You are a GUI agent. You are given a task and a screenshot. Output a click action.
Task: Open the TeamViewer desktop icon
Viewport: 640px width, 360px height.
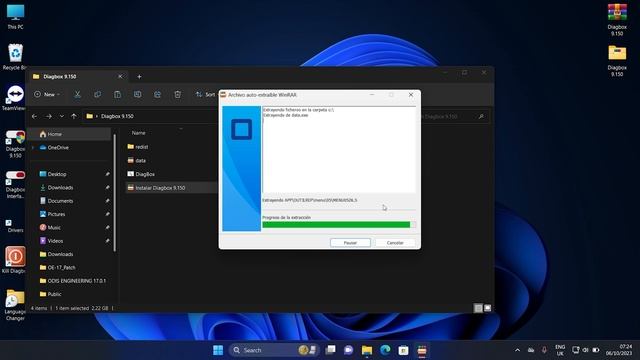tap(15, 98)
